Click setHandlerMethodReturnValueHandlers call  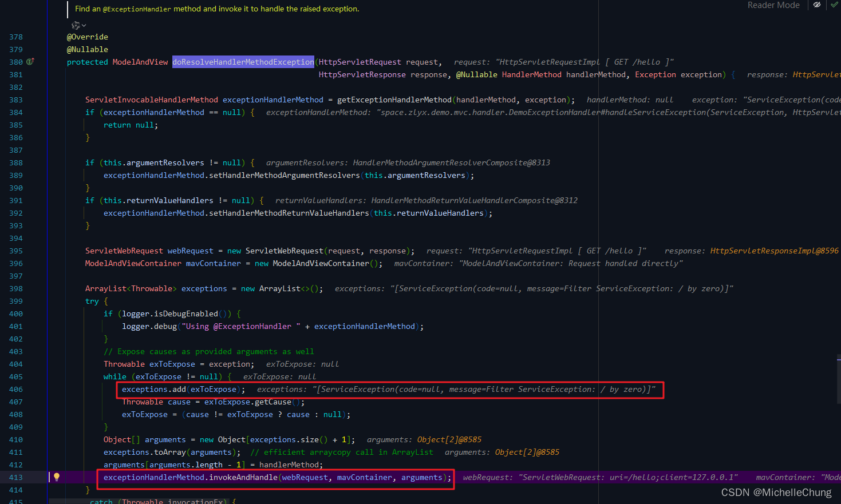tap(289, 213)
